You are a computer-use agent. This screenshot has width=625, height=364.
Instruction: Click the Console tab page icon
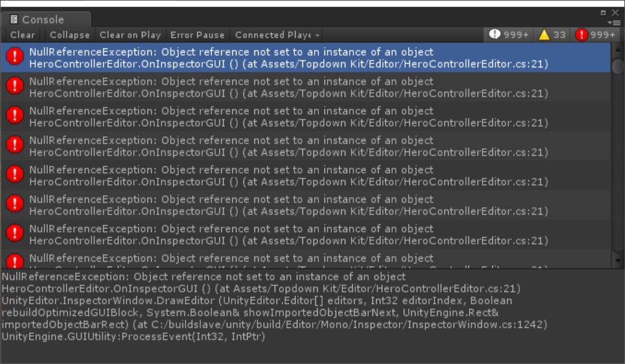14,20
